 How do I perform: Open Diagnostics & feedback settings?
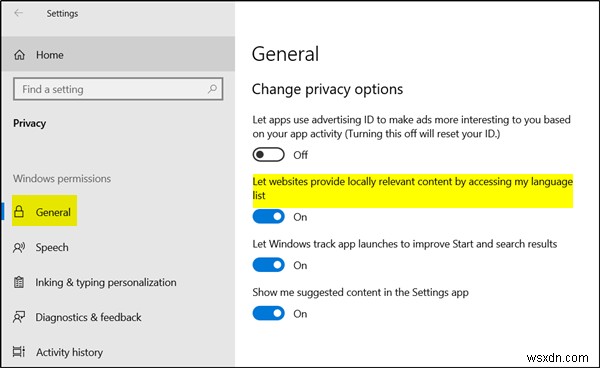pos(118,317)
